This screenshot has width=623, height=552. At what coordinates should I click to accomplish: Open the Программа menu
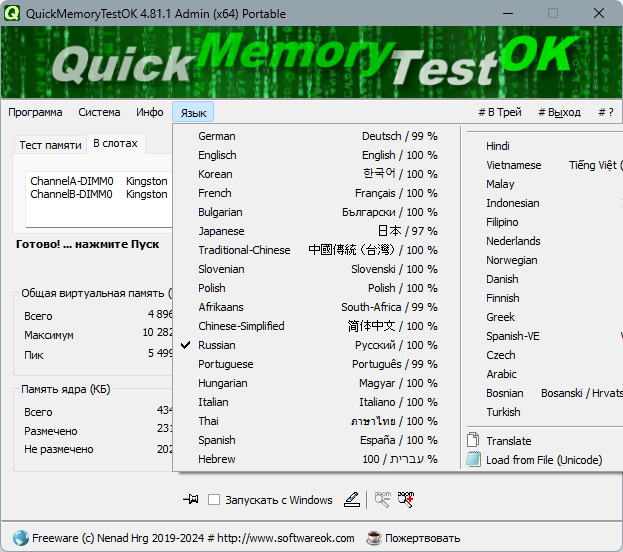click(35, 112)
